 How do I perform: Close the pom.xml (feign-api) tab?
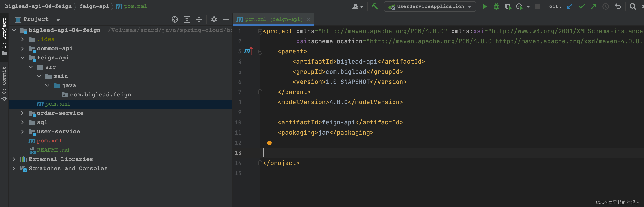tap(309, 19)
